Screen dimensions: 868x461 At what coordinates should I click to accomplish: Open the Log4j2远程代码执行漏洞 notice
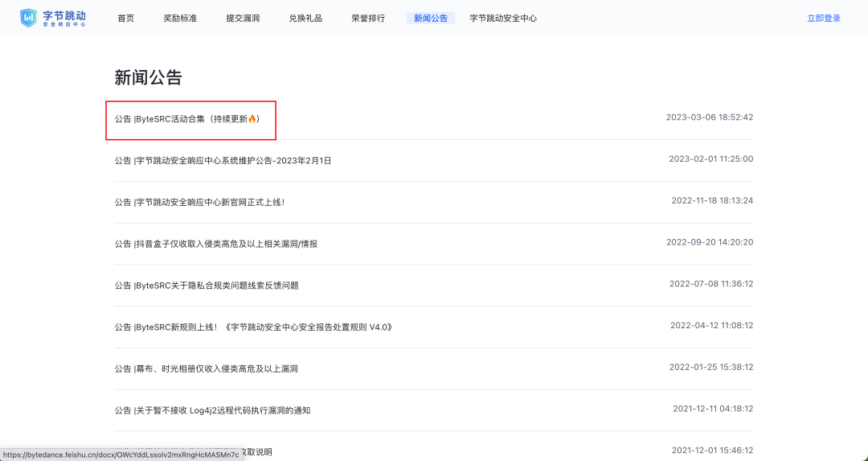pyautogui.click(x=212, y=410)
